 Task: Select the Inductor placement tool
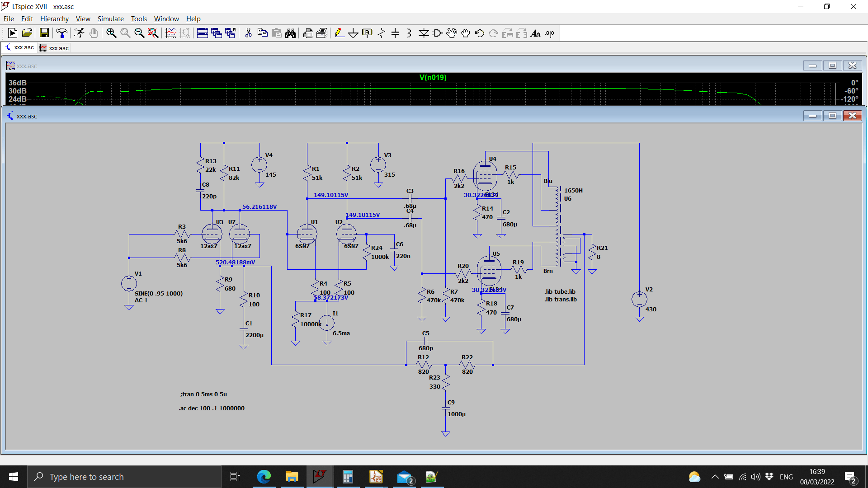point(409,33)
